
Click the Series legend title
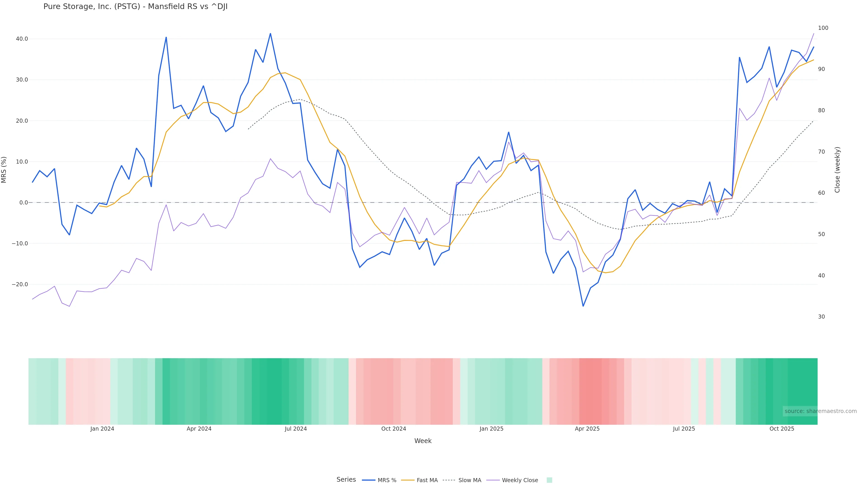click(x=346, y=480)
